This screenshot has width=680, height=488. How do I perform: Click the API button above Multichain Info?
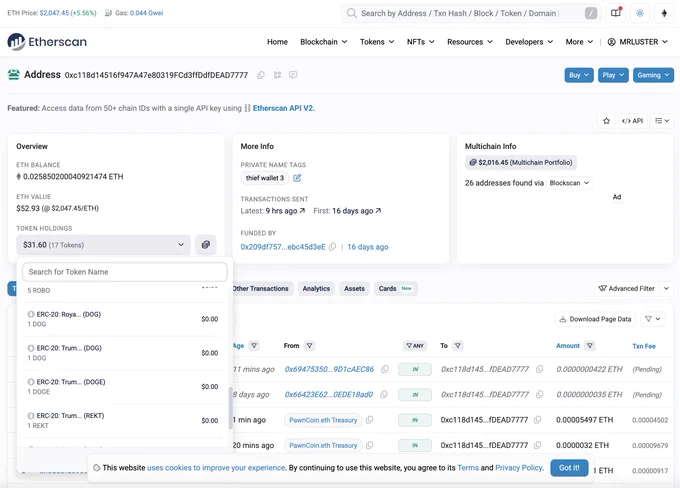(x=632, y=121)
